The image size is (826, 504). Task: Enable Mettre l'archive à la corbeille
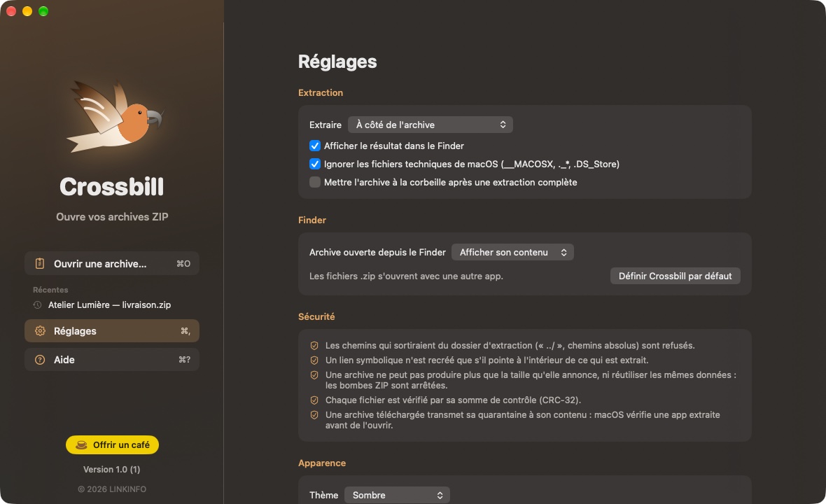click(x=315, y=182)
